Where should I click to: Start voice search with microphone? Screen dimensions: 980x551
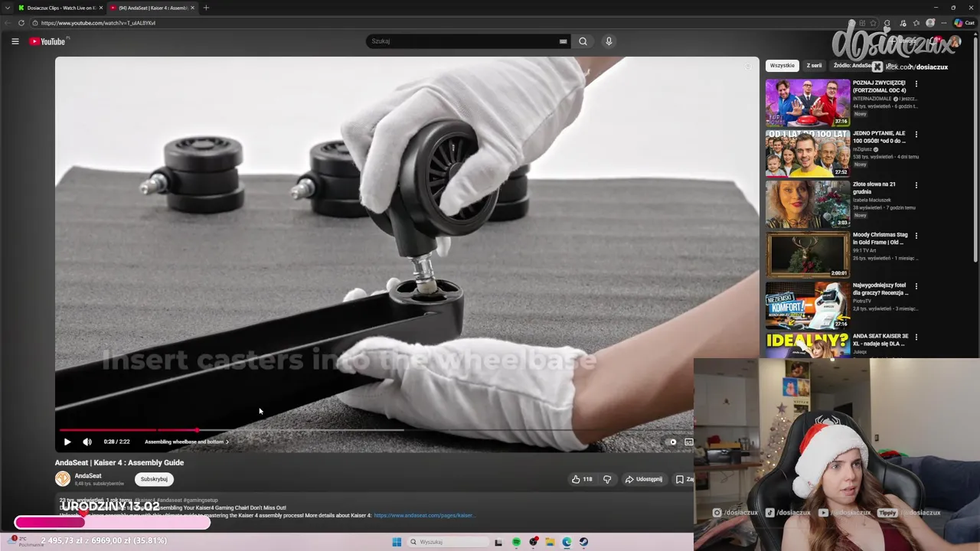click(x=609, y=41)
